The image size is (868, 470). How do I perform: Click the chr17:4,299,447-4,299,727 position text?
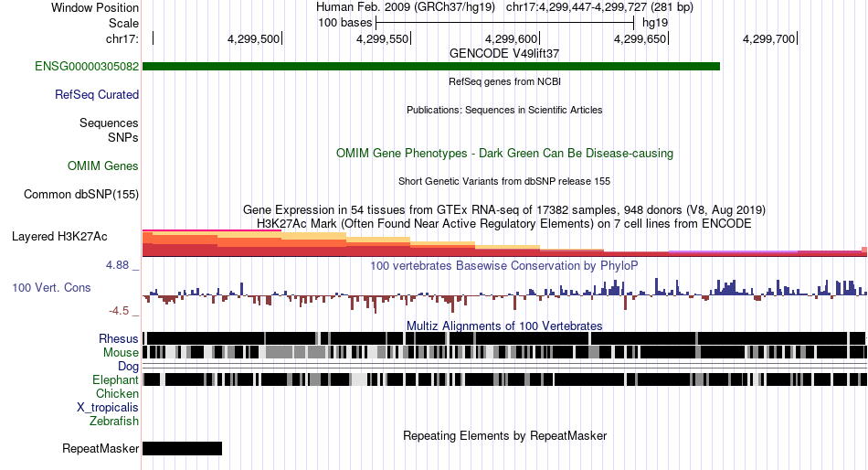coord(599,7)
